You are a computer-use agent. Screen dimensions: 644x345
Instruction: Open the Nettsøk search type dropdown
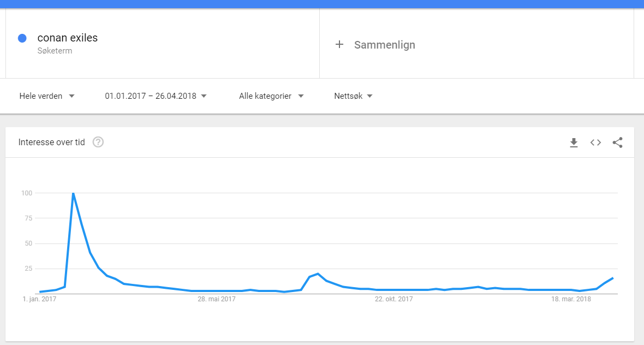pos(353,96)
